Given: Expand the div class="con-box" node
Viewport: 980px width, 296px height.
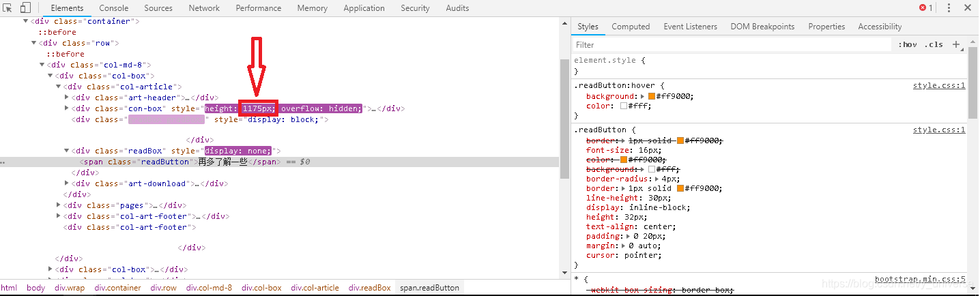Looking at the screenshot, I should [66, 108].
